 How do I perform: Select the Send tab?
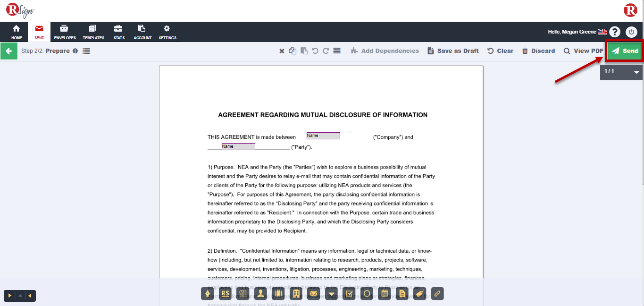(40, 32)
